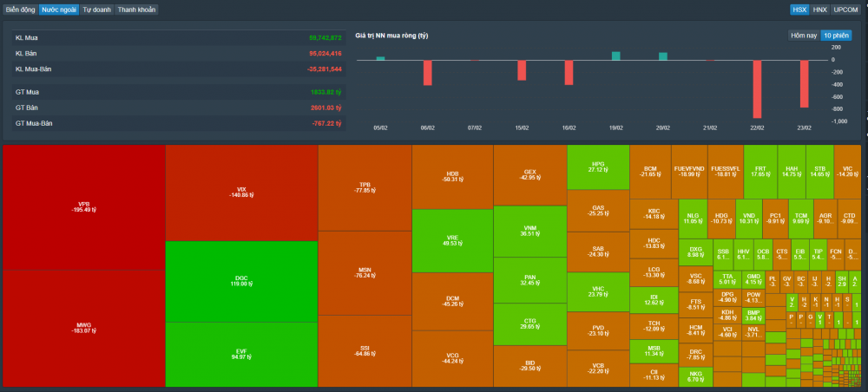Click the TCH -12.09 tỷ tile
Viewport: 868px width, 392px height.
654,327
